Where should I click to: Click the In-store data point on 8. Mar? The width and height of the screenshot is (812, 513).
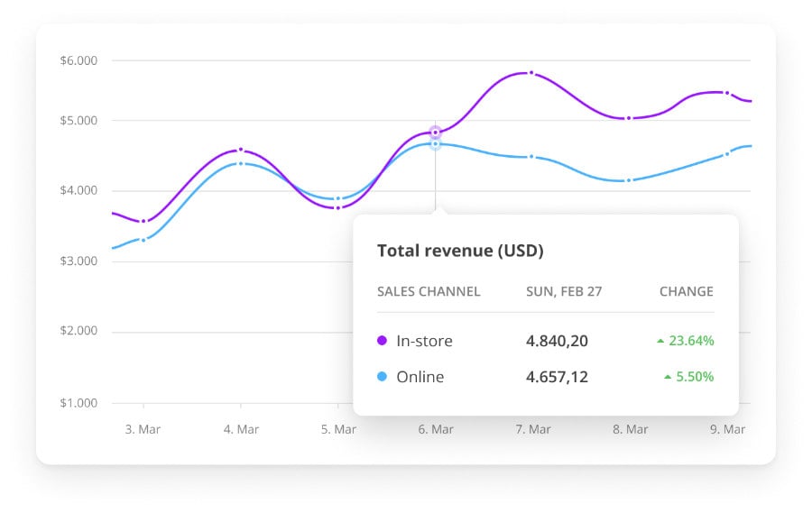[629, 118]
